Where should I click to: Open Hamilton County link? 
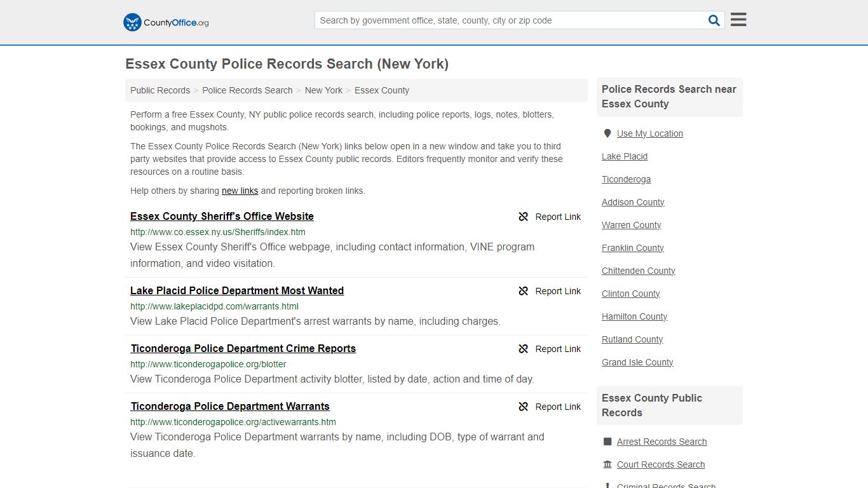coord(635,316)
